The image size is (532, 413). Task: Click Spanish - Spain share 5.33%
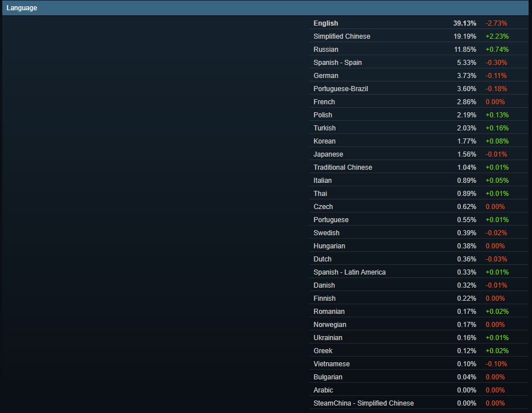[466, 63]
